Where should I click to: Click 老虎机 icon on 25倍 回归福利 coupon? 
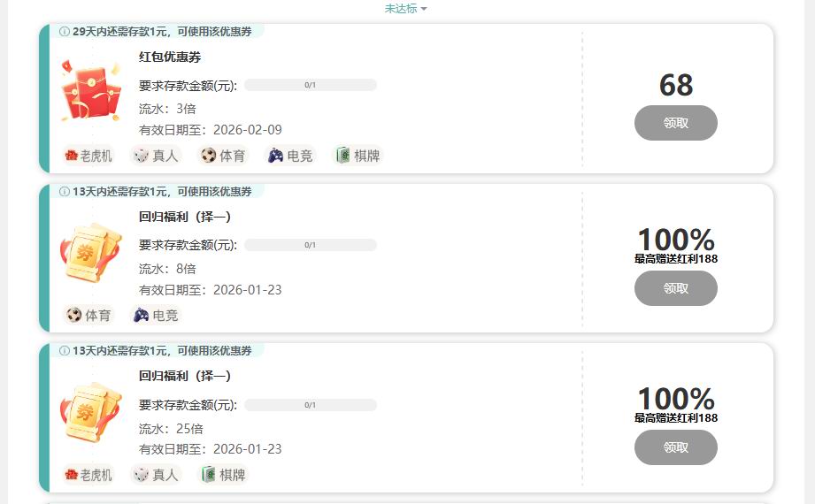[72, 475]
